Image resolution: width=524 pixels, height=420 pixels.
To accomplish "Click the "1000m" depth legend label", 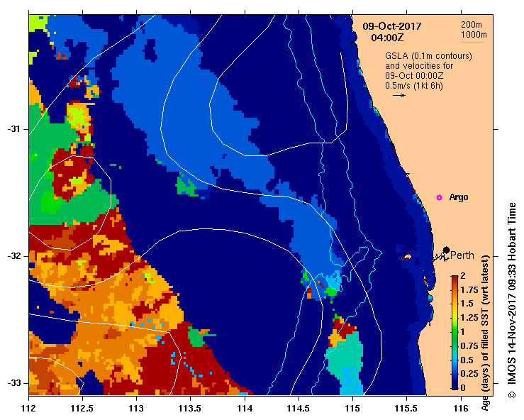I will pyautogui.click(x=474, y=35).
